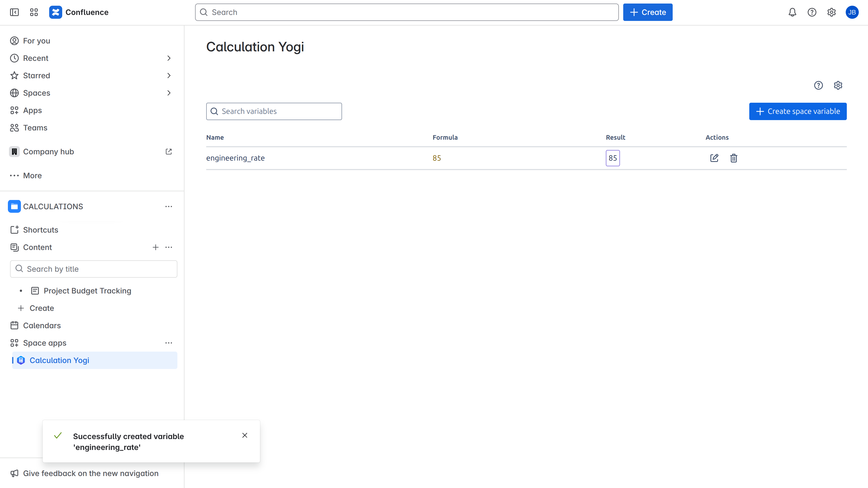Open the app switcher grid
Viewport: 868px width, 488px height.
(34, 12)
